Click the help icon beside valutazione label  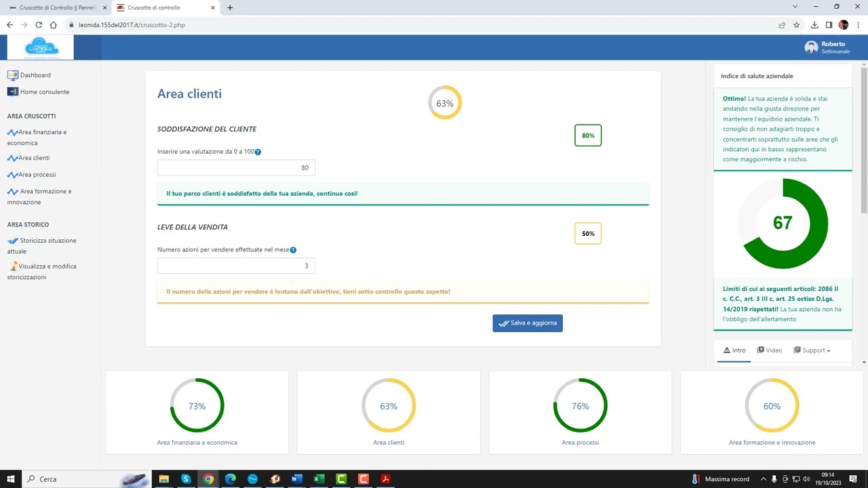[258, 152]
